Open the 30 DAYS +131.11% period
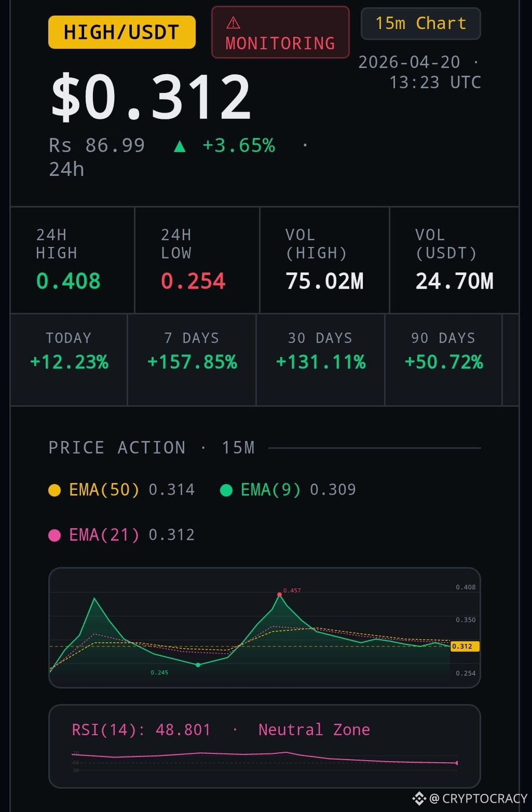 click(321, 360)
